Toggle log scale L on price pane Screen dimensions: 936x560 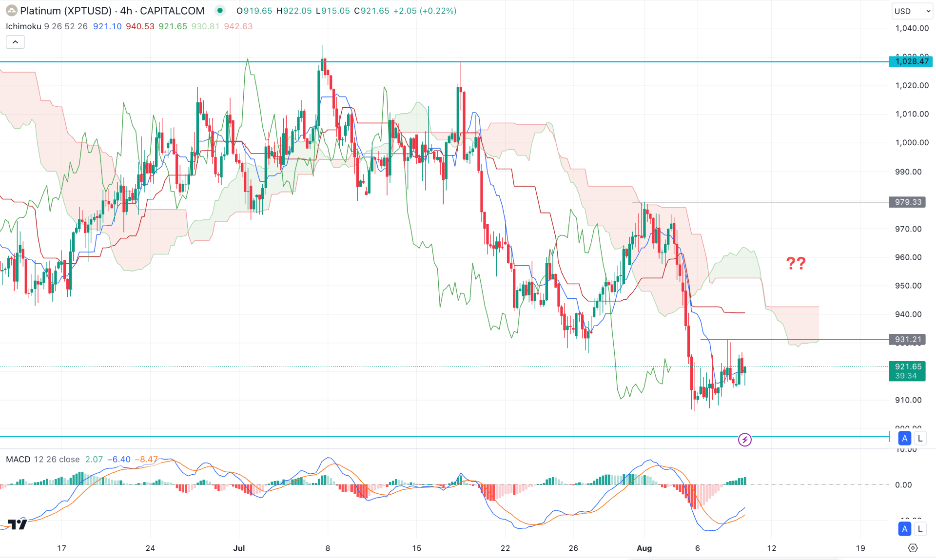click(x=920, y=438)
